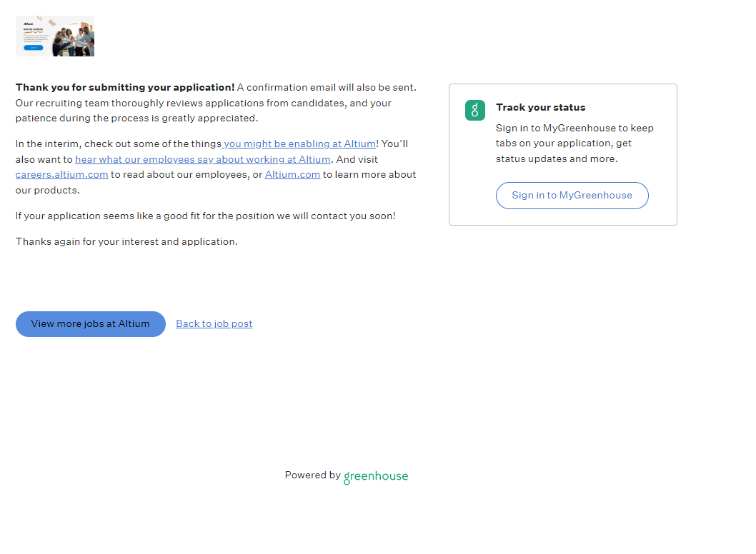Click the bold "Thank you for submitting" text

click(125, 87)
